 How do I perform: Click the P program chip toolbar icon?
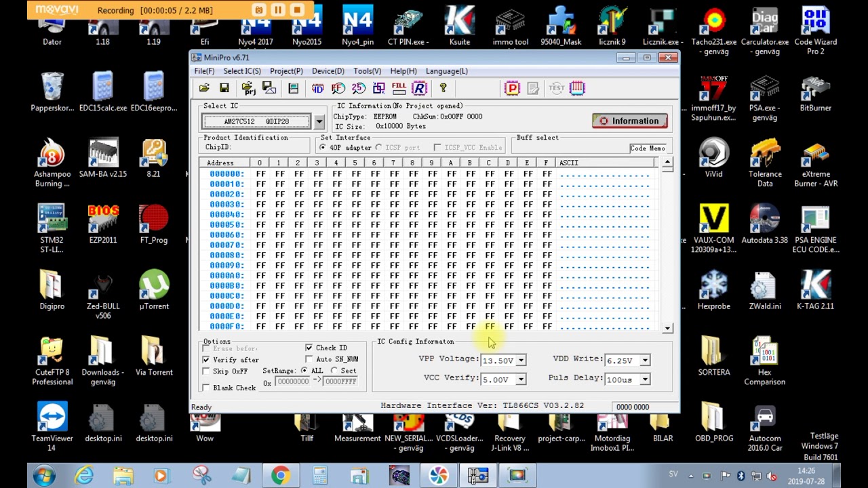513,88
